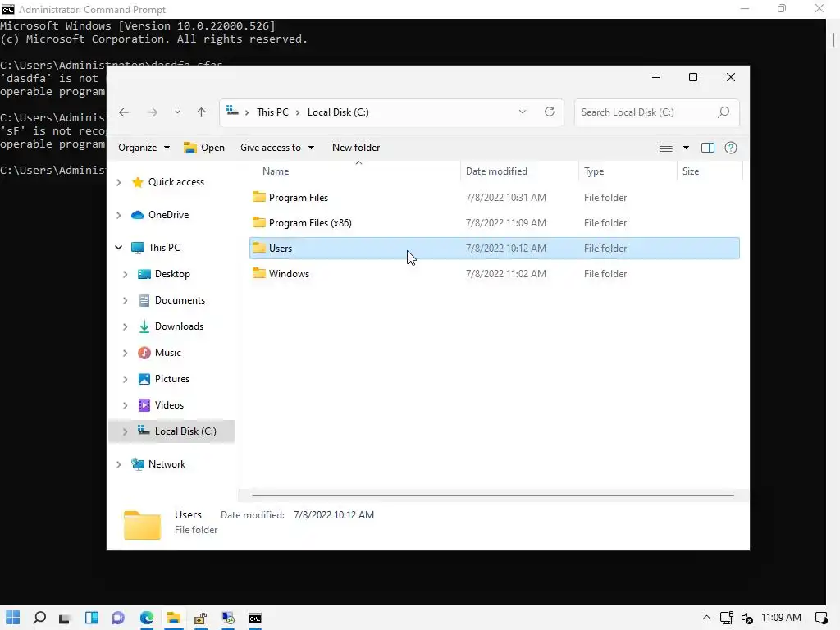Open the recent locations dropdown arrow

point(177,112)
